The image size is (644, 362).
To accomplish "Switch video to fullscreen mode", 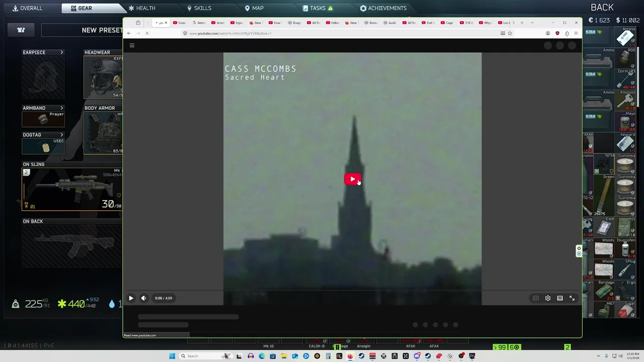I will (x=572, y=298).
